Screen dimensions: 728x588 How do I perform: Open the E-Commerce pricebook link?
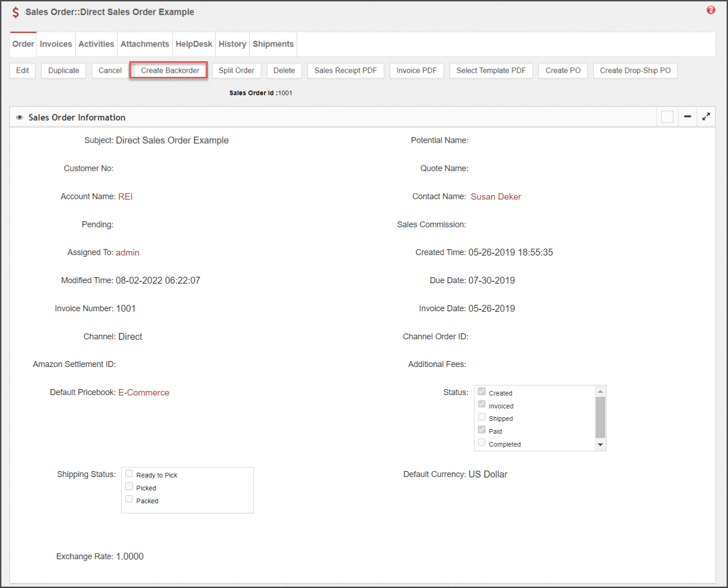coord(144,393)
